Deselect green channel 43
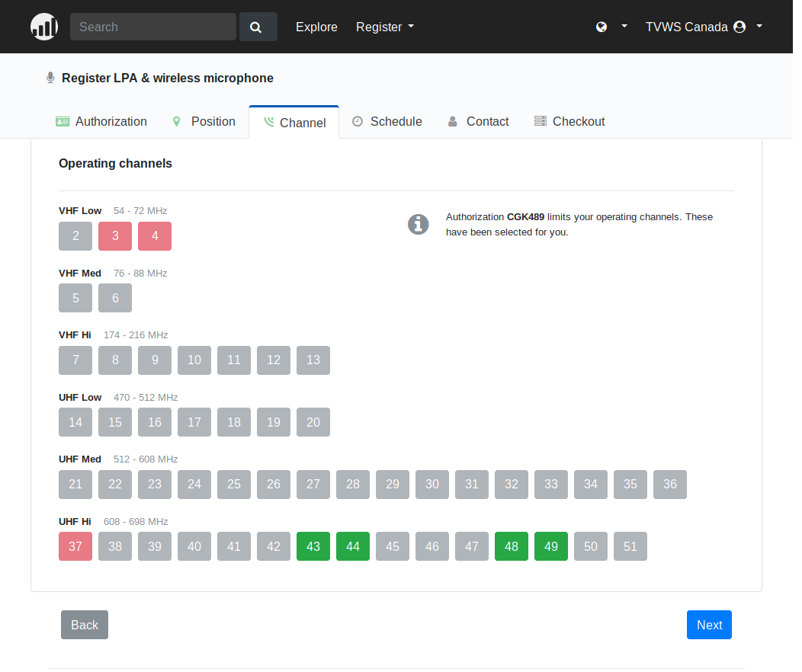Viewport: 802px width, 672px height. 313,546
